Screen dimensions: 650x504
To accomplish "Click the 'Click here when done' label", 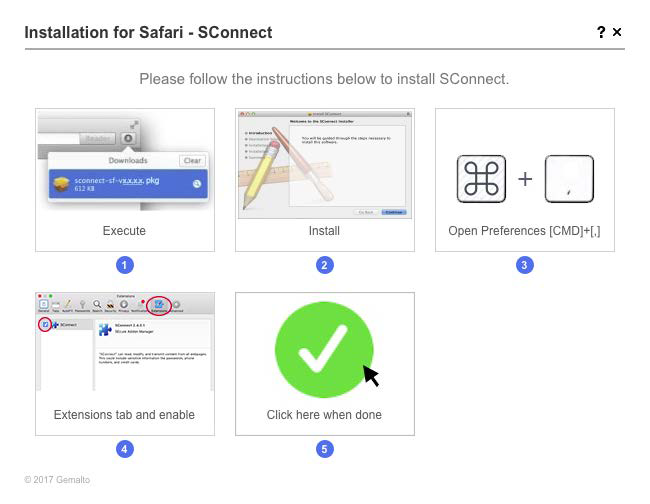I will tap(324, 414).
